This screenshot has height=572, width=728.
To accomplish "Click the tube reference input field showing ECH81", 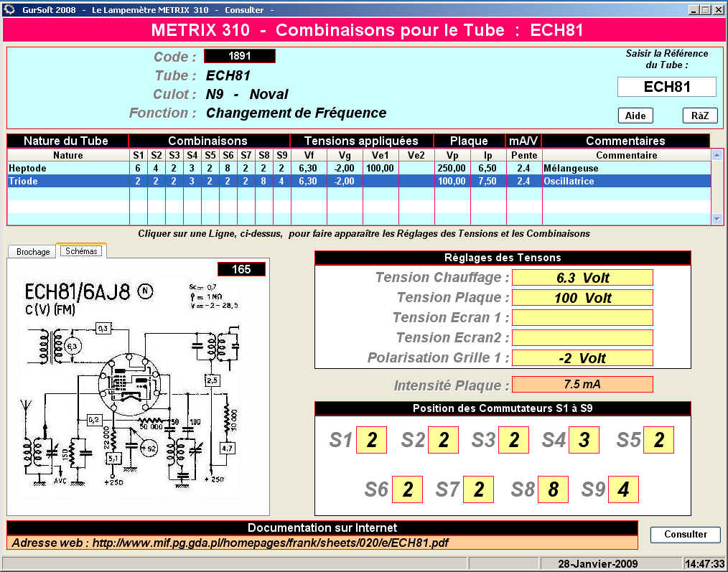I will coord(667,87).
